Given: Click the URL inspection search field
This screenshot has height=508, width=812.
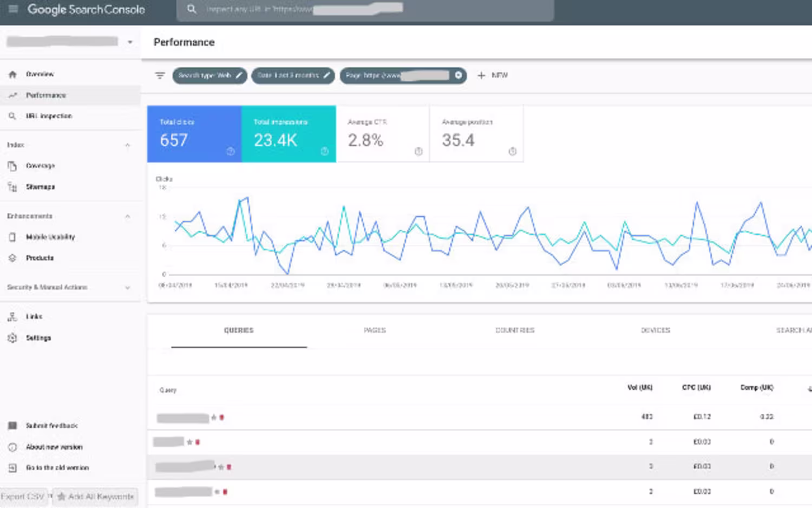Looking at the screenshot, I should tap(365, 10).
